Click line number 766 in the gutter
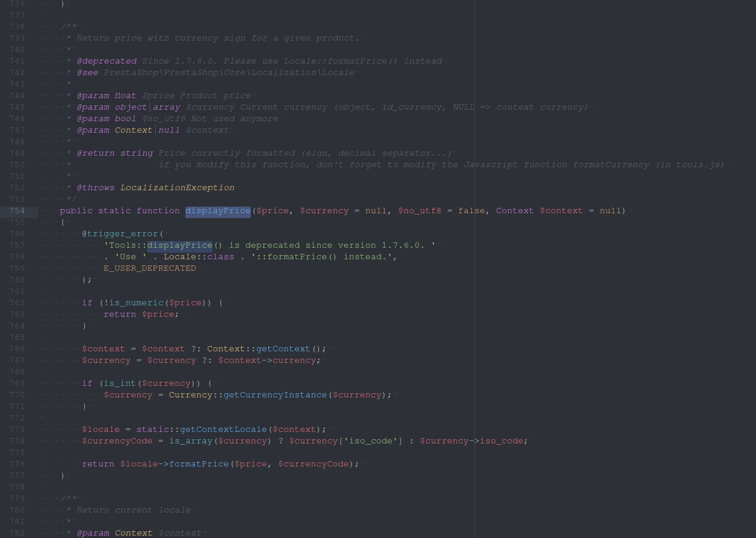 tap(17, 349)
